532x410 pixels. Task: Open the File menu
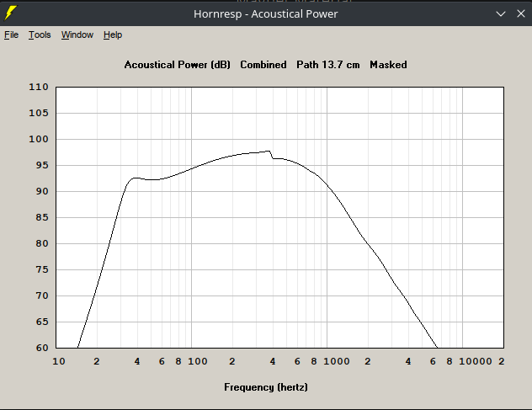(x=11, y=35)
